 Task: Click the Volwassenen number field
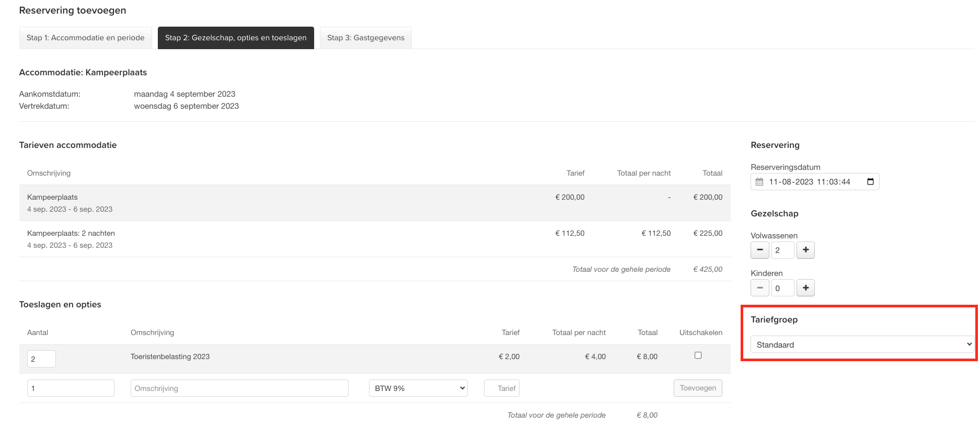782,250
